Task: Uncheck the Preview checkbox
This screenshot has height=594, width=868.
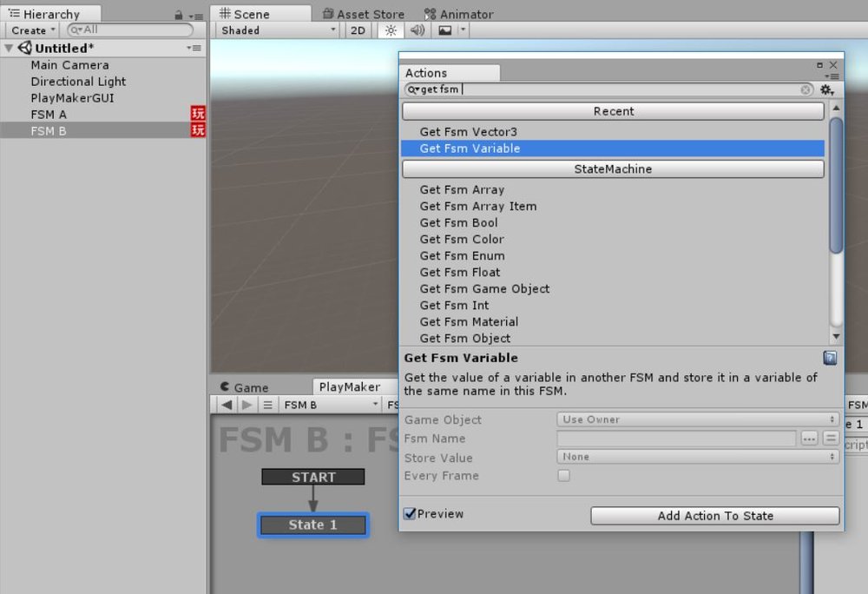Action: tap(410, 514)
